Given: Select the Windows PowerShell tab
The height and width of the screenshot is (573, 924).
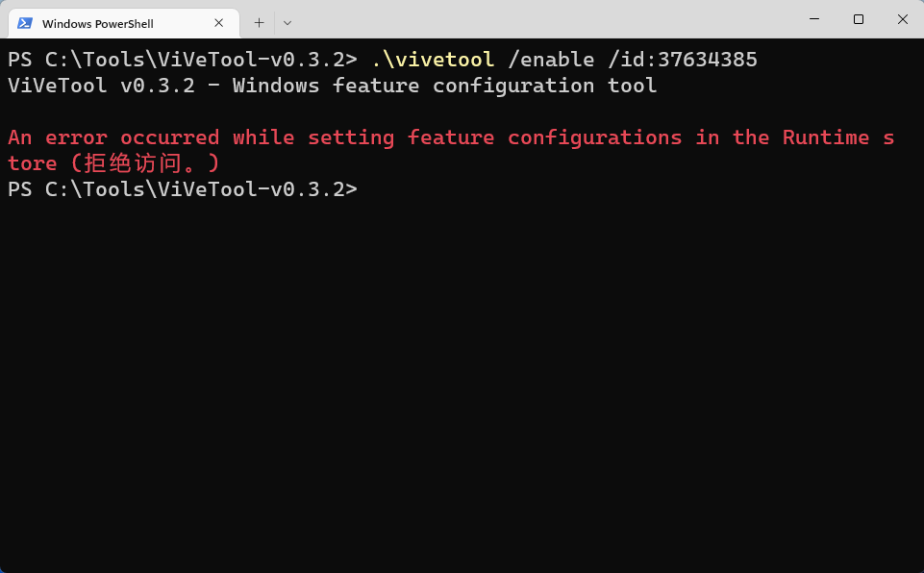Looking at the screenshot, I should tap(106, 23).
